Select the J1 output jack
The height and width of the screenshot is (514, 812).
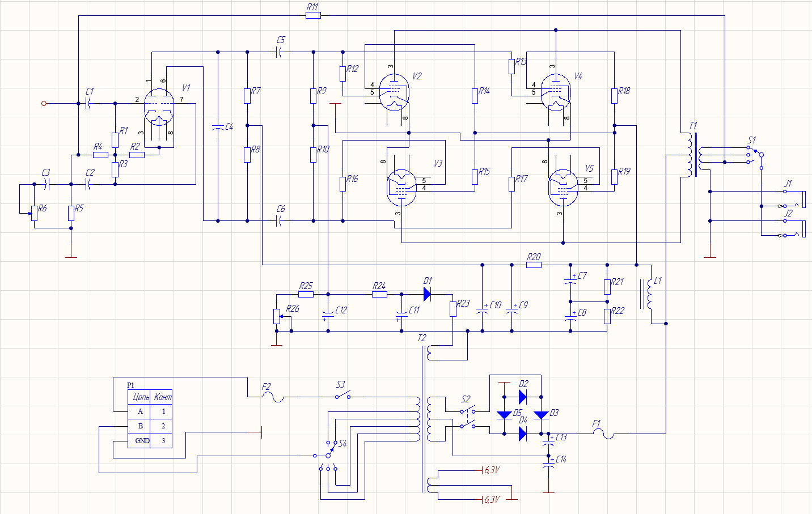794,199
